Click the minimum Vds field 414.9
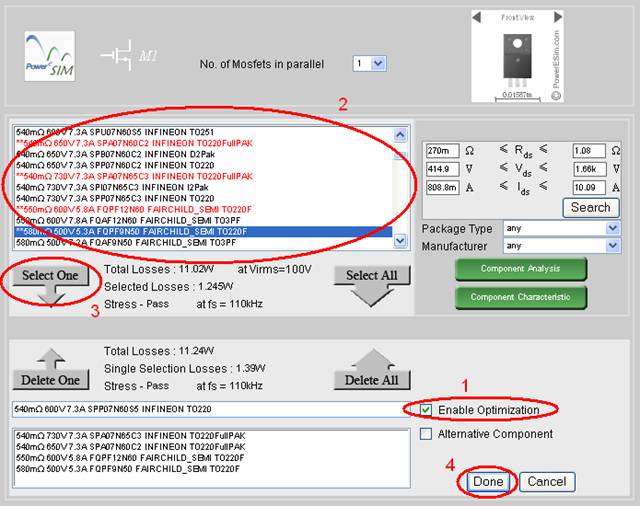Viewport: 640px width, 506px height. click(x=442, y=169)
